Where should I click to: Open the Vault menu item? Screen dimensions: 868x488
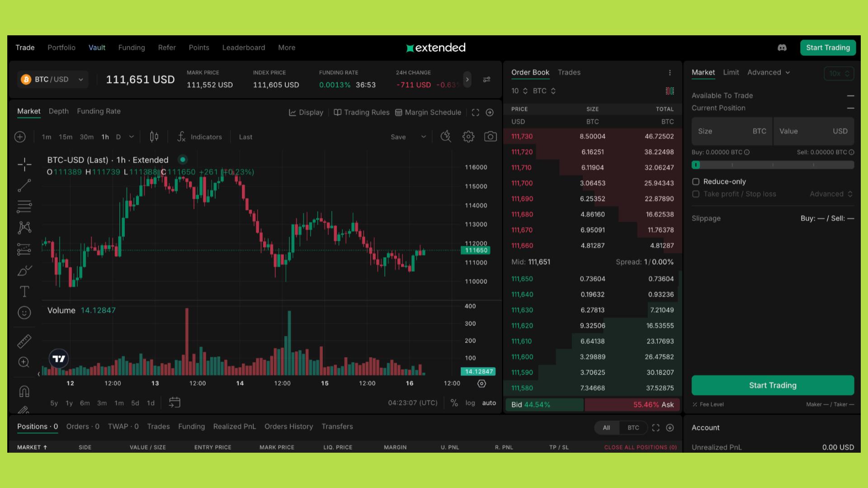(97, 47)
